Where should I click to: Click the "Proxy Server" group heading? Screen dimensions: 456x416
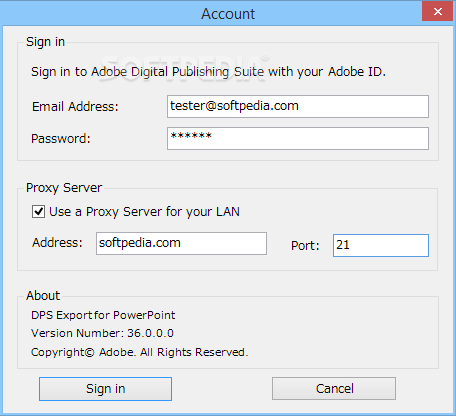[64, 188]
